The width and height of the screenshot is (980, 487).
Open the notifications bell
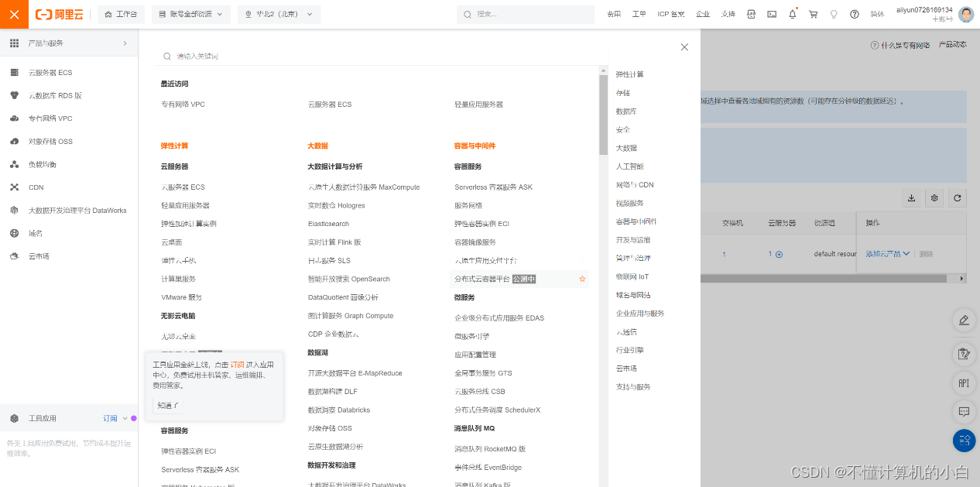tap(792, 14)
